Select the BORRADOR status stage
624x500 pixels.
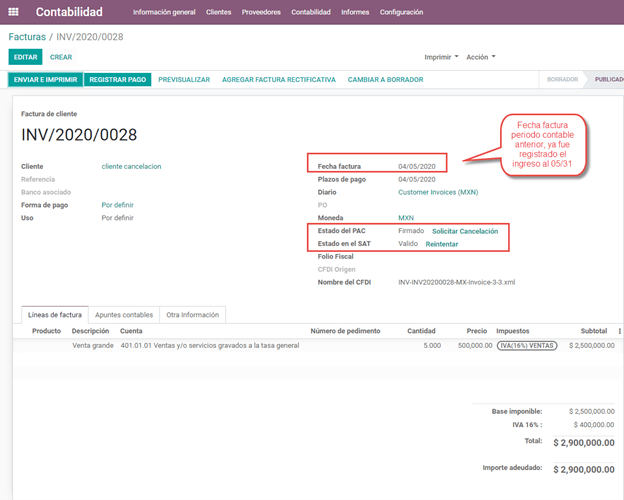click(x=562, y=79)
